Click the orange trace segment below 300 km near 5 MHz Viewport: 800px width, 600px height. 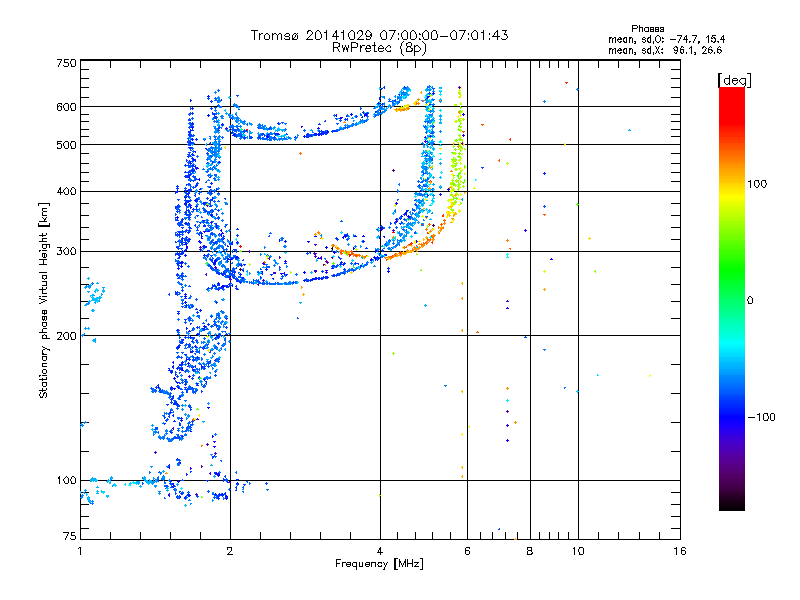point(411,250)
